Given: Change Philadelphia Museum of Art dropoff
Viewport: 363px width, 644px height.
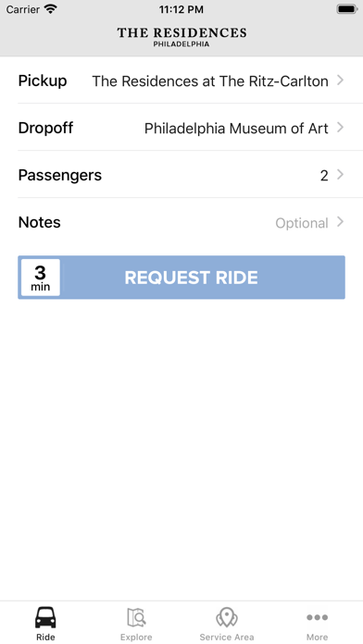Looking at the screenshot, I should [x=236, y=129].
